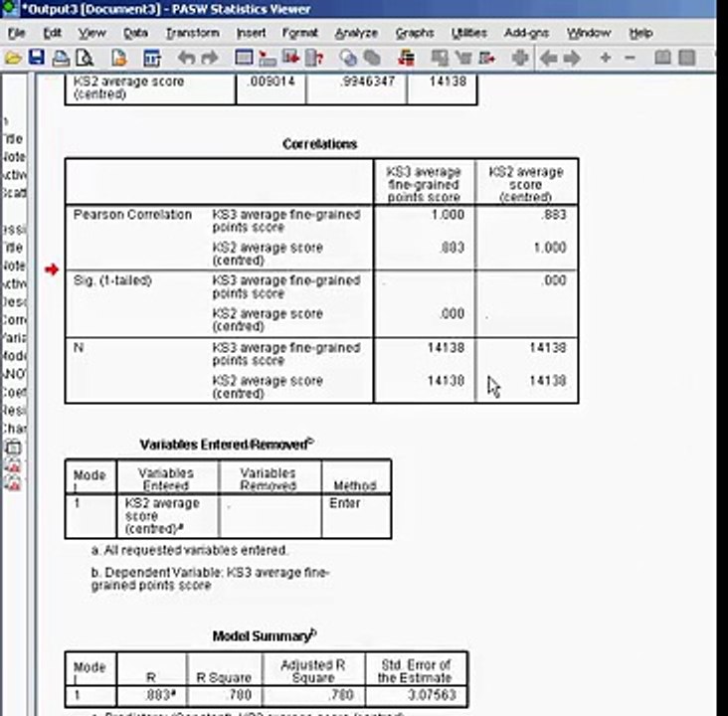
Task: Click the Show All Variables grey circles icon
Action: click(x=372, y=58)
